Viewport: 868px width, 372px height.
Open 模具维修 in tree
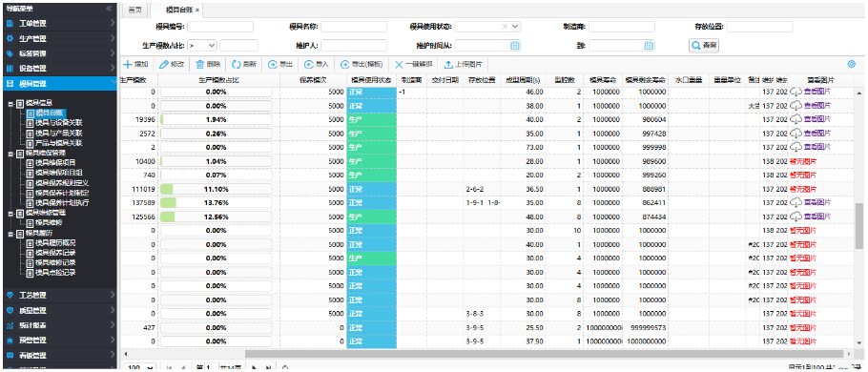point(49,222)
